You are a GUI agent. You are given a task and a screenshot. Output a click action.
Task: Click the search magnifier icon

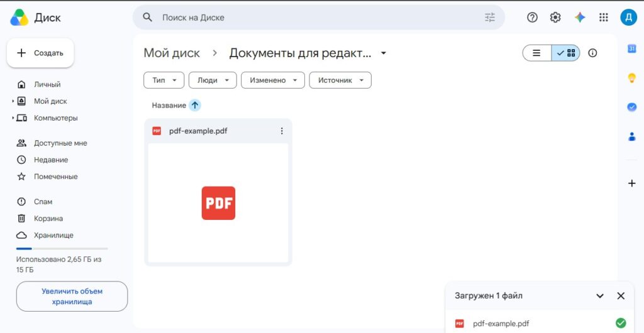(x=147, y=17)
